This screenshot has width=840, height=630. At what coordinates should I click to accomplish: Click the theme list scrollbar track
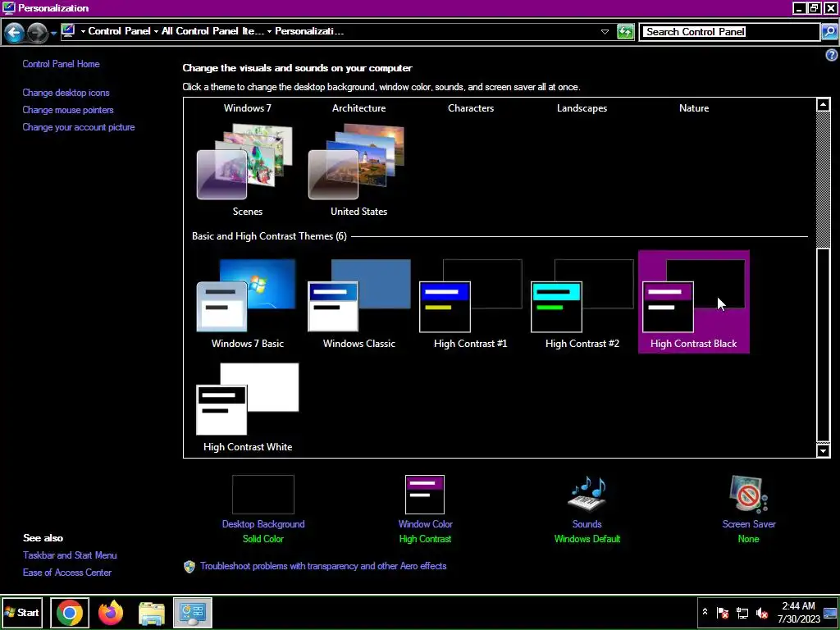click(824, 180)
